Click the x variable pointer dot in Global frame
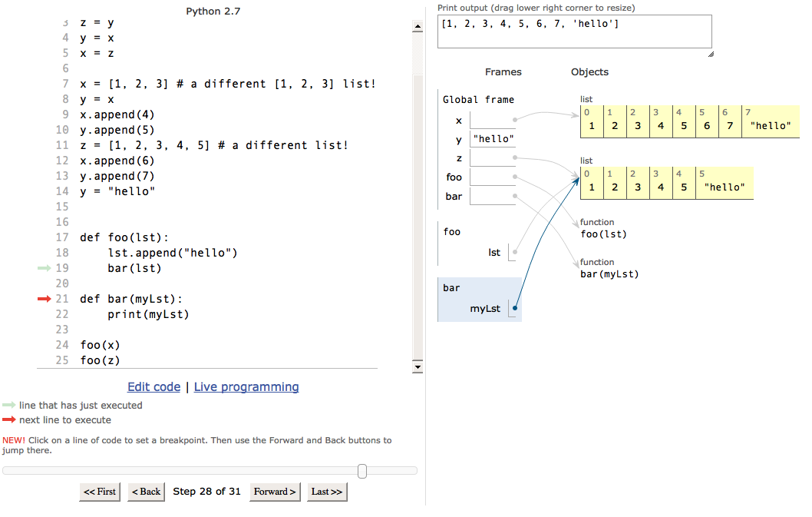 click(x=515, y=120)
